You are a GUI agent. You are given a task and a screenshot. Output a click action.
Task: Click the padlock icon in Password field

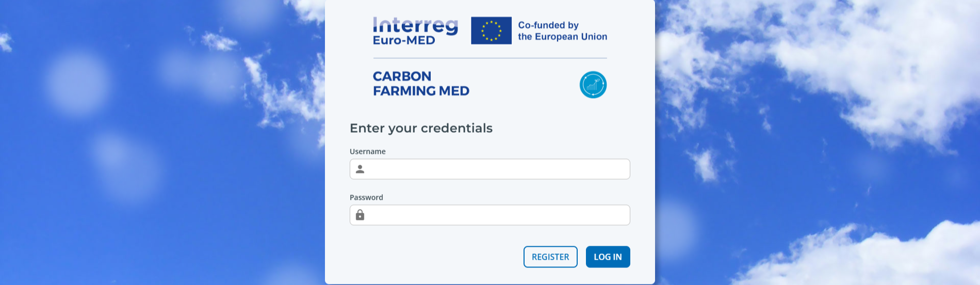coord(360,215)
